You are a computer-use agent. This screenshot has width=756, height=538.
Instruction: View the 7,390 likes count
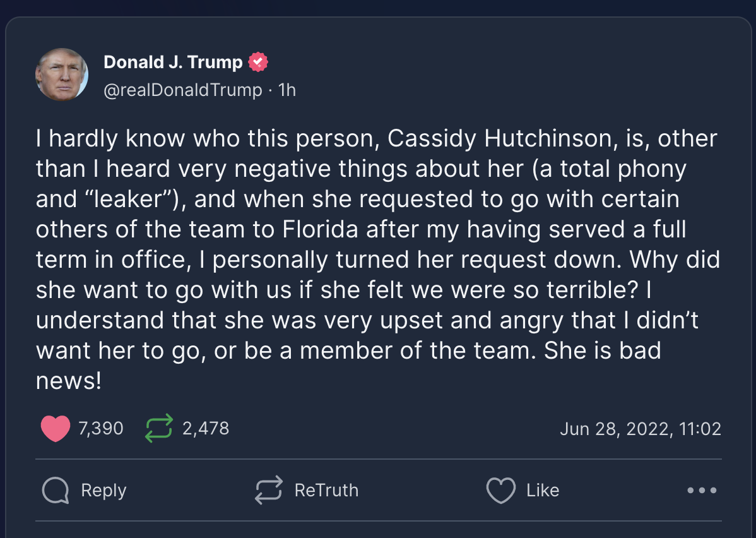[101, 429]
